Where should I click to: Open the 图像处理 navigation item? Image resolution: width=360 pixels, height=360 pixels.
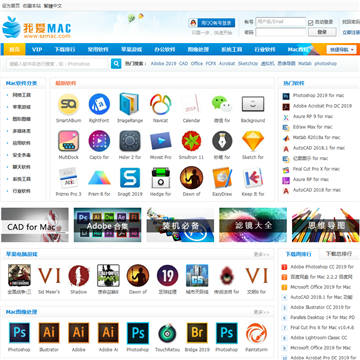(198, 49)
